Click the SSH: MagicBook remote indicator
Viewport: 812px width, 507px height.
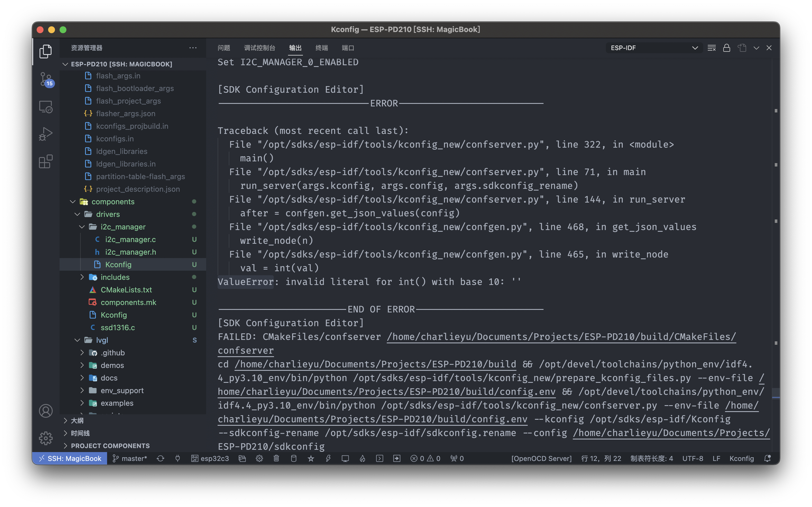(x=70, y=458)
